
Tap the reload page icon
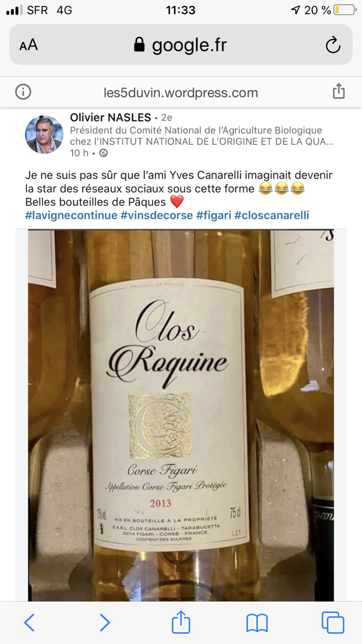click(333, 45)
